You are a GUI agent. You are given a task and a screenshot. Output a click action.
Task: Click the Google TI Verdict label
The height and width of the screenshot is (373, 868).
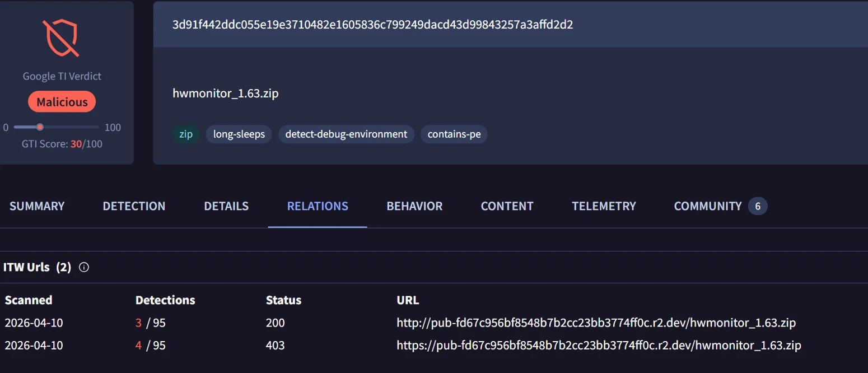[x=62, y=76]
